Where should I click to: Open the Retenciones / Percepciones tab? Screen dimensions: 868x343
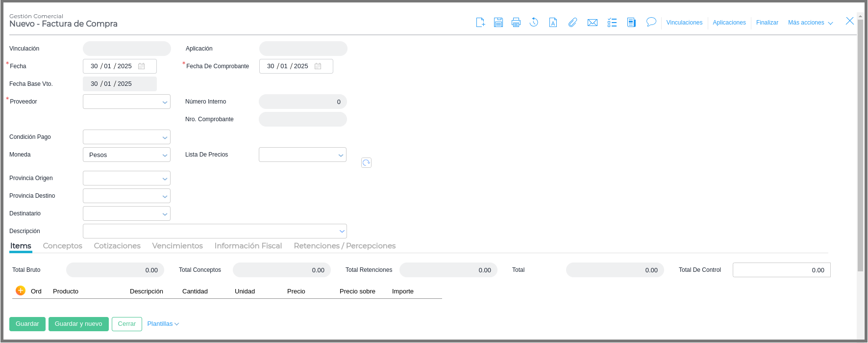(x=345, y=246)
